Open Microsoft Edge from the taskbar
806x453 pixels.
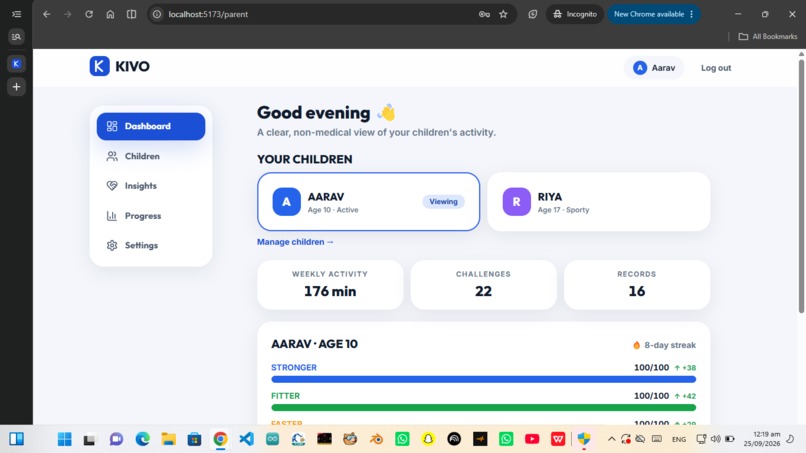[142, 439]
